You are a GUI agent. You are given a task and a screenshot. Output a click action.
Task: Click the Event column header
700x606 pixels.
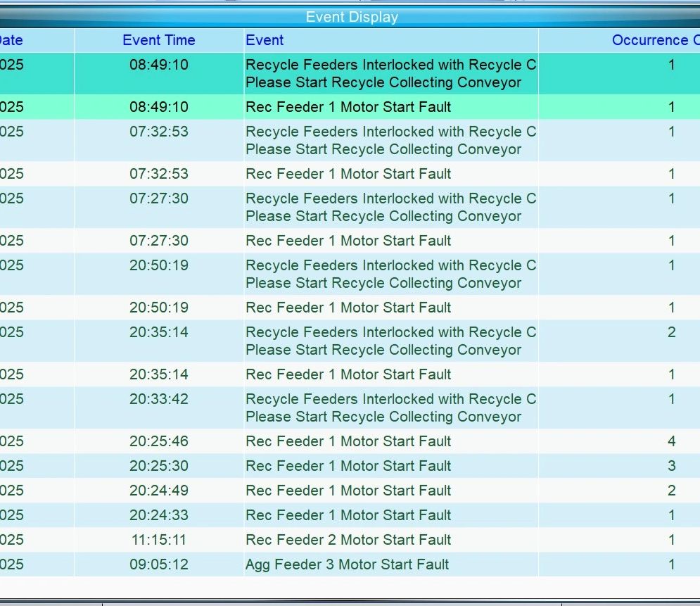click(265, 40)
